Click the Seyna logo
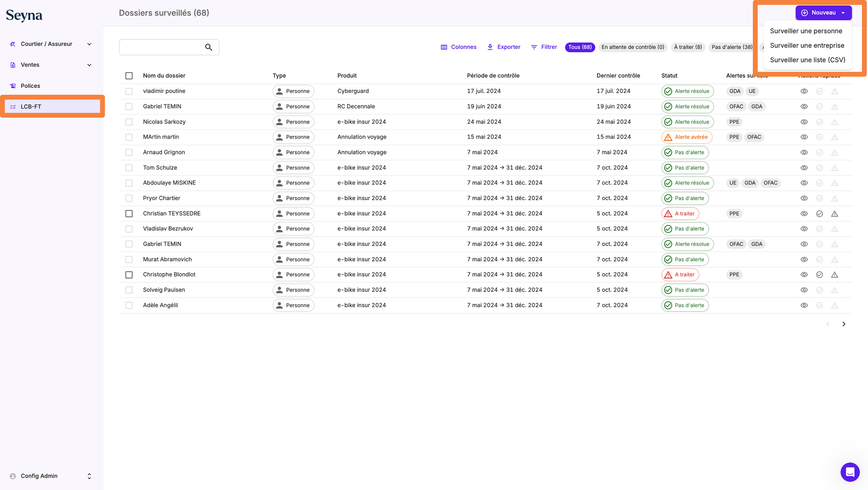868x490 pixels. [x=24, y=15]
